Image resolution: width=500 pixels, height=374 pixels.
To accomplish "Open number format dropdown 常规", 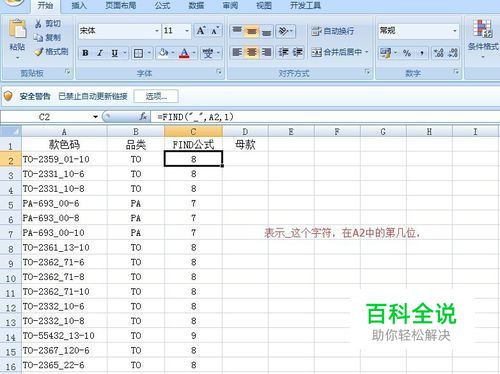I will [x=455, y=31].
